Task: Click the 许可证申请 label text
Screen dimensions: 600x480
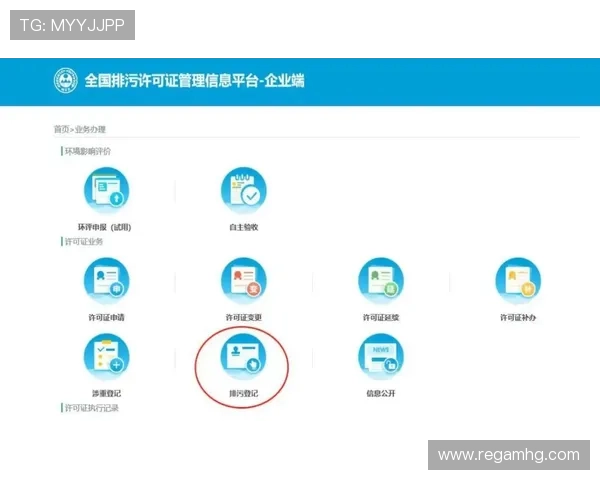Action: [106, 317]
